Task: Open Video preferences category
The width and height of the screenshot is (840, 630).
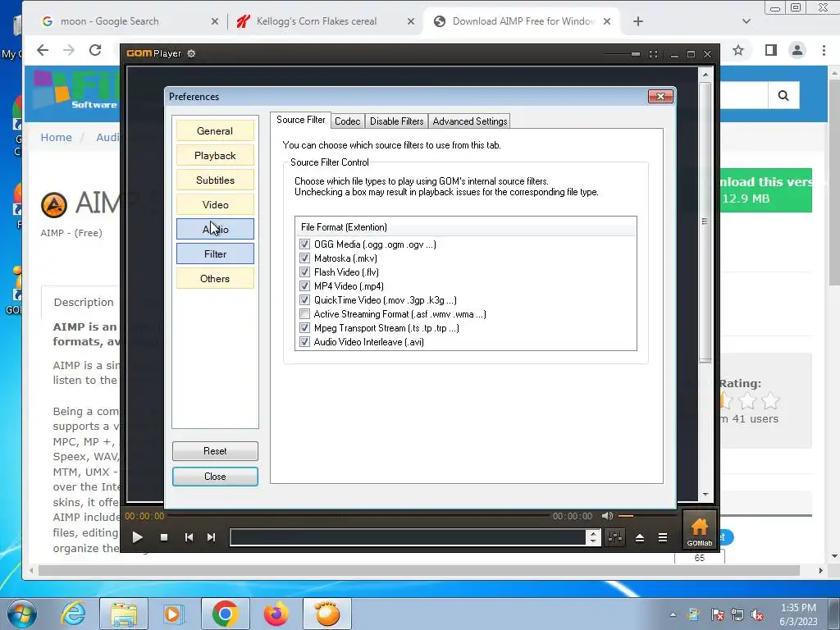Action: pos(215,204)
